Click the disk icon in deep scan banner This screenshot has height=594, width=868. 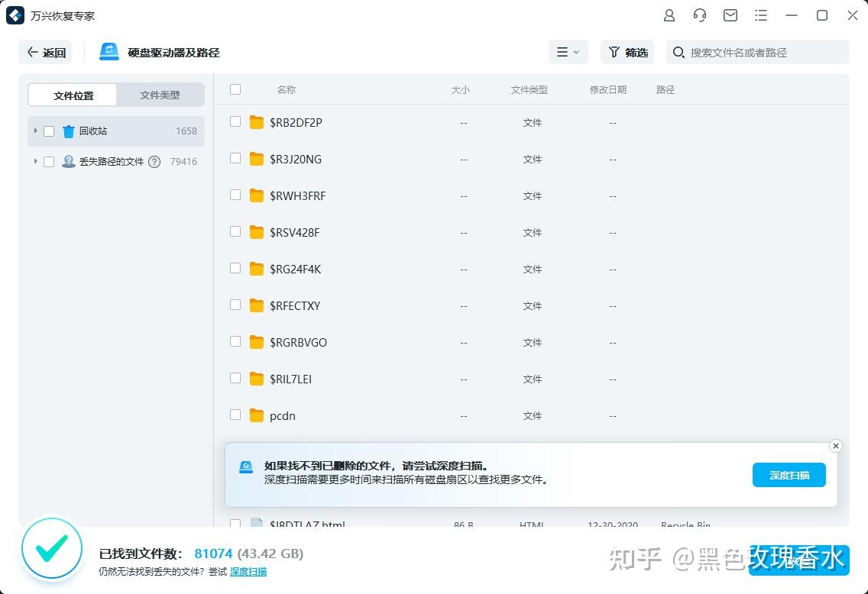(246, 467)
